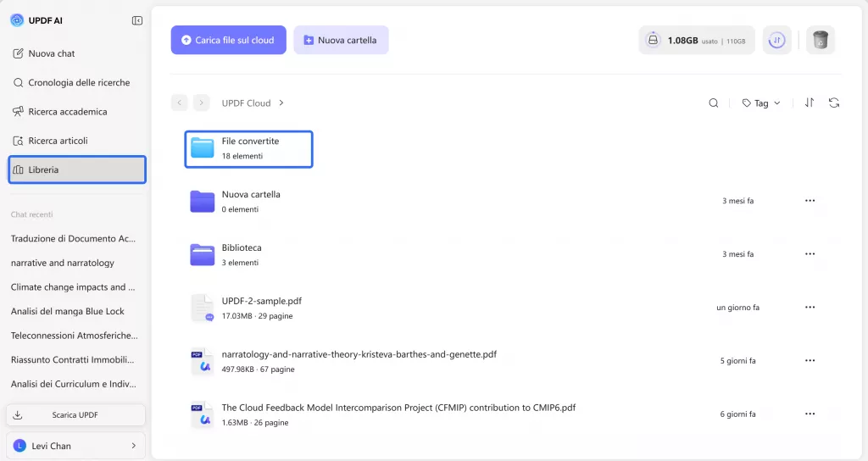Screen dimensions: 868x461
Task: Open Cronologia delle ricerche
Action: click(79, 83)
